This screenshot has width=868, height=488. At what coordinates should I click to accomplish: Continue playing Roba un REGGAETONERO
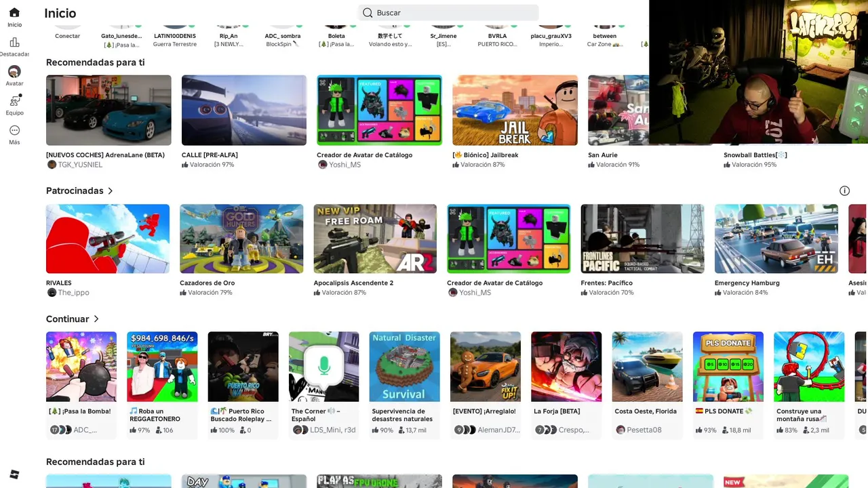click(x=162, y=367)
